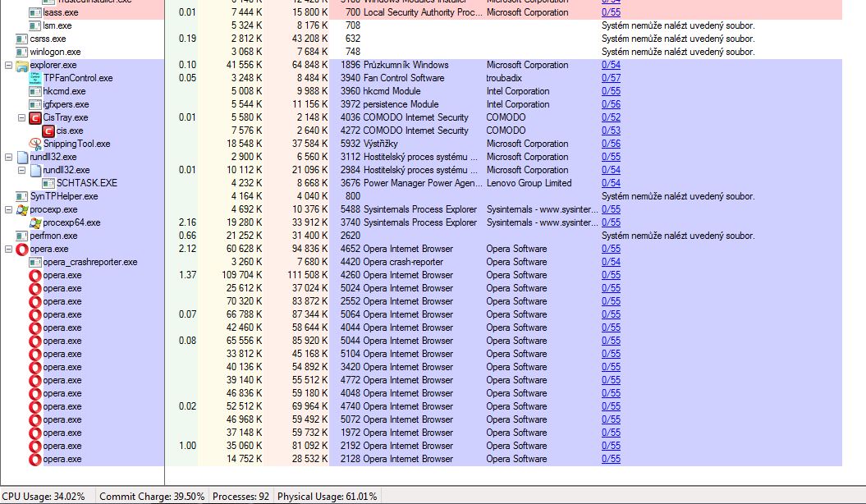Click Processes: 92 in status bar
Screen dimensions: 866x504
click(x=241, y=497)
